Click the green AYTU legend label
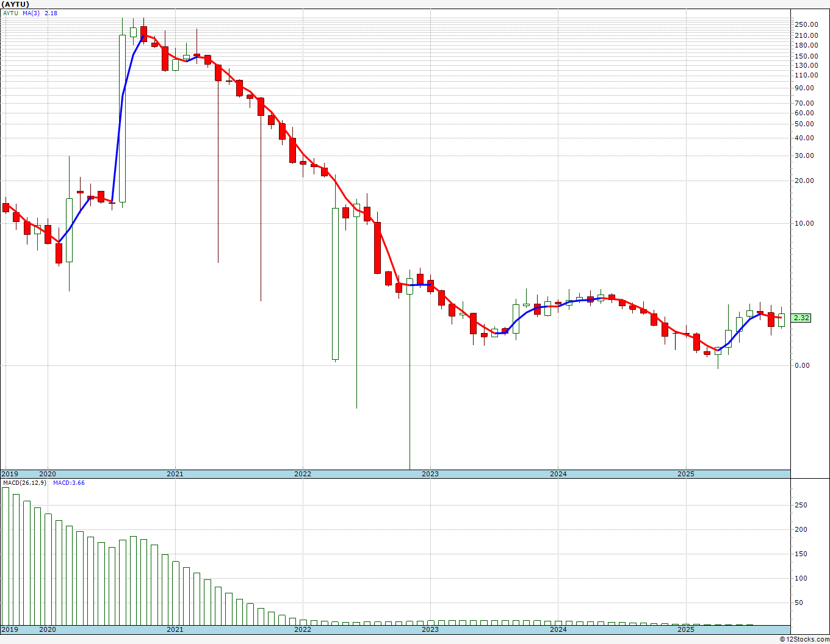Image resolution: width=830 pixels, height=644 pixels. click(10, 13)
